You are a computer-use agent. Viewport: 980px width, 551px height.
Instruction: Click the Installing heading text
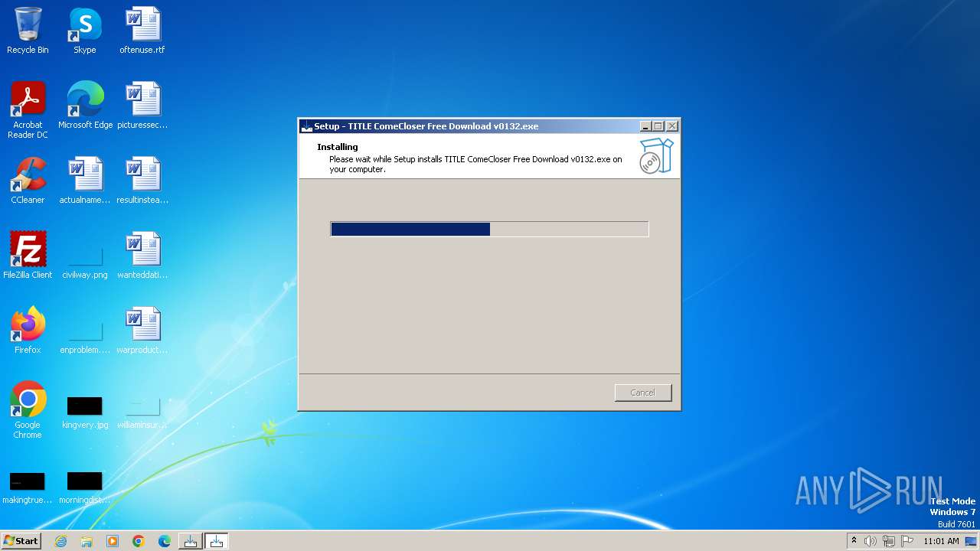point(338,147)
